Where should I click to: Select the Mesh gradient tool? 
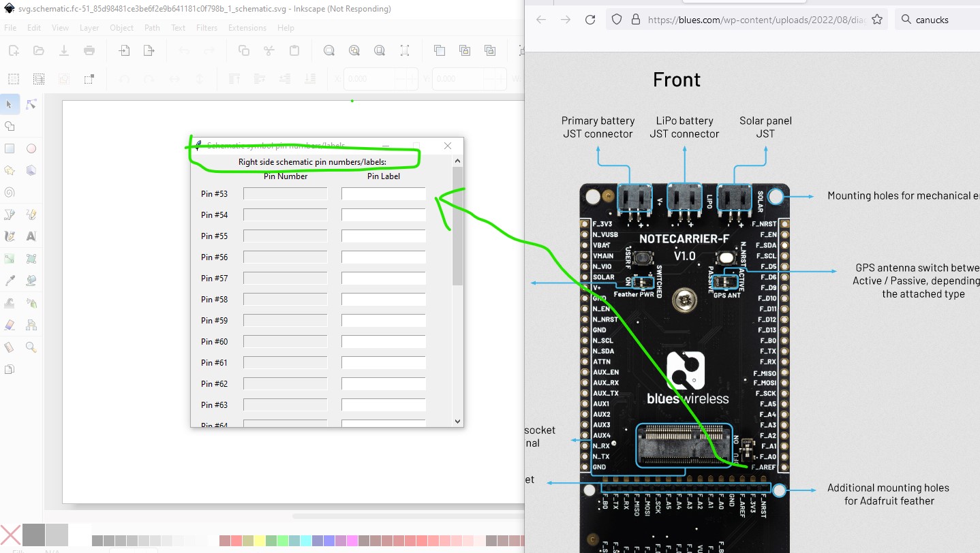click(x=31, y=259)
